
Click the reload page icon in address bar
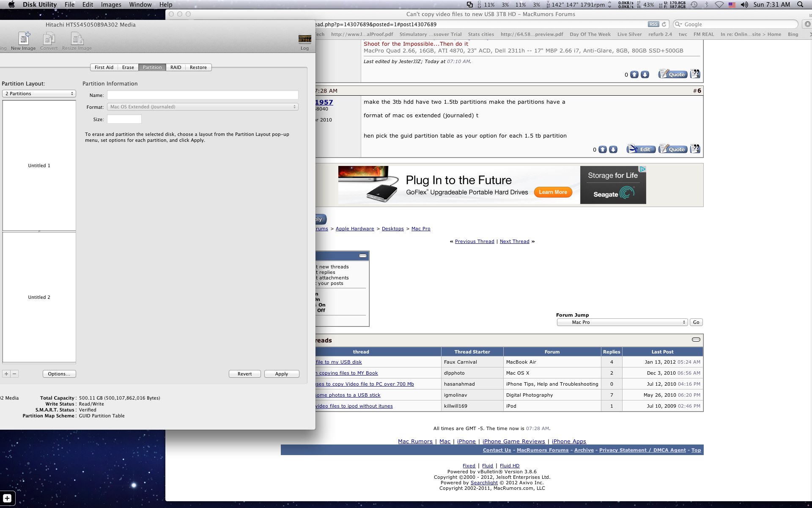(664, 25)
